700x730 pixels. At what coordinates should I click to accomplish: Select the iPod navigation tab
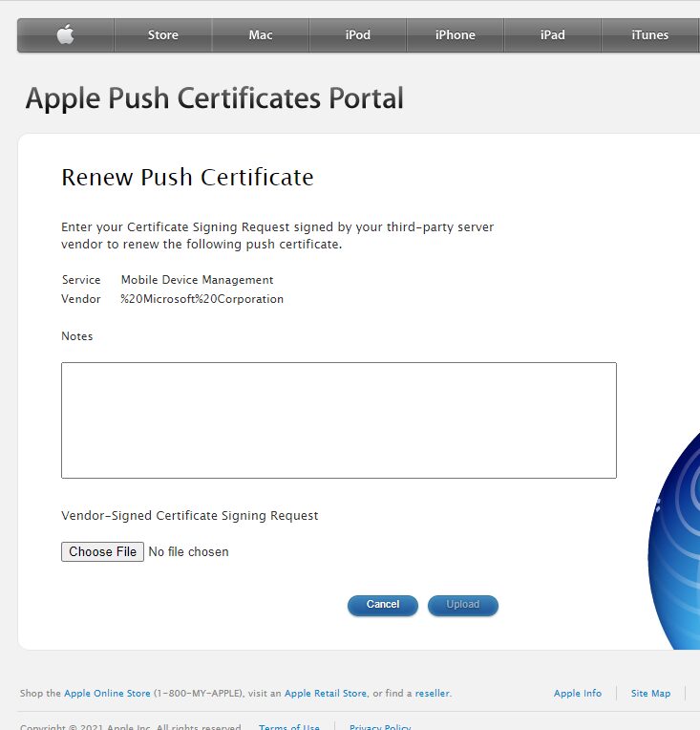(x=357, y=35)
